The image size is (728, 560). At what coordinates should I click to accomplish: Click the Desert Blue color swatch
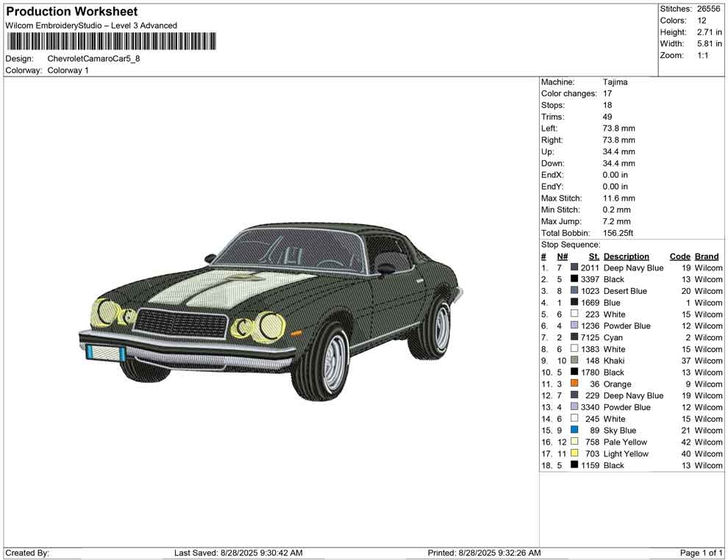[x=574, y=290]
